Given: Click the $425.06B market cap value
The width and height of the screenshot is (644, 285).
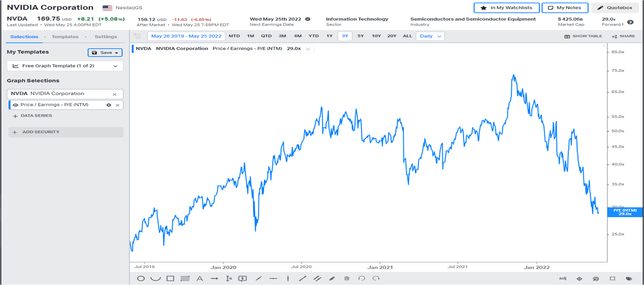Looking at the screenshot, I should point(570,19).
